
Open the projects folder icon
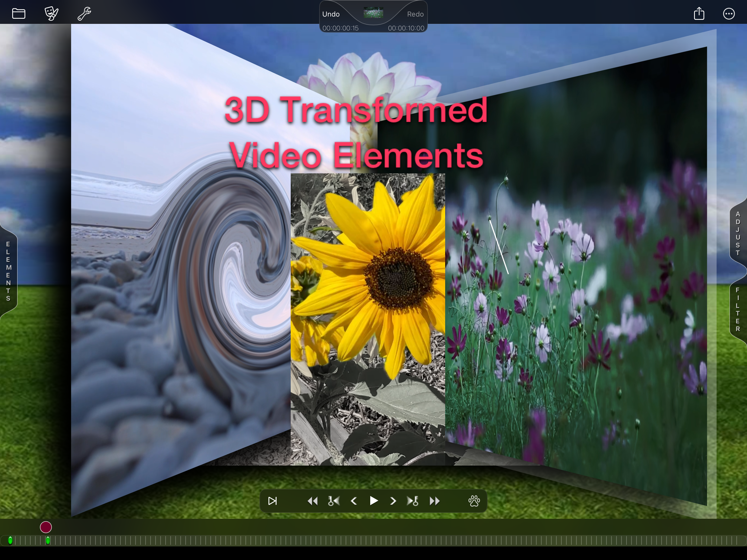[x=18, y=14]
